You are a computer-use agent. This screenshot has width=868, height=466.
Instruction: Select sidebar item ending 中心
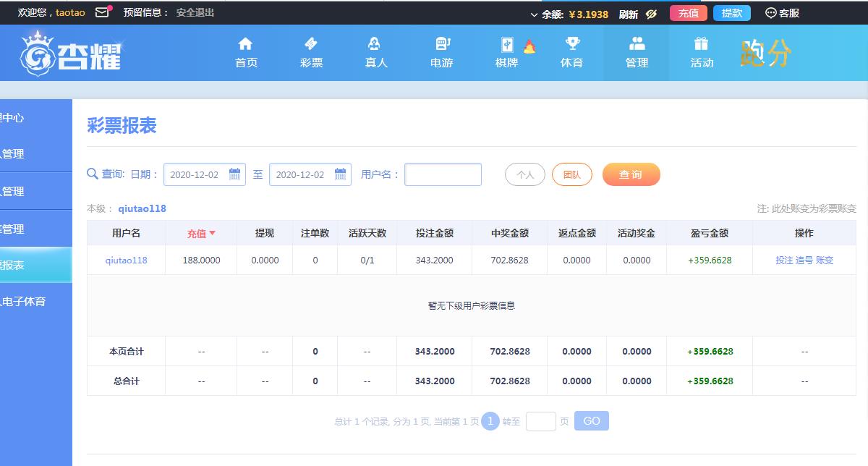tap(36, 117)
